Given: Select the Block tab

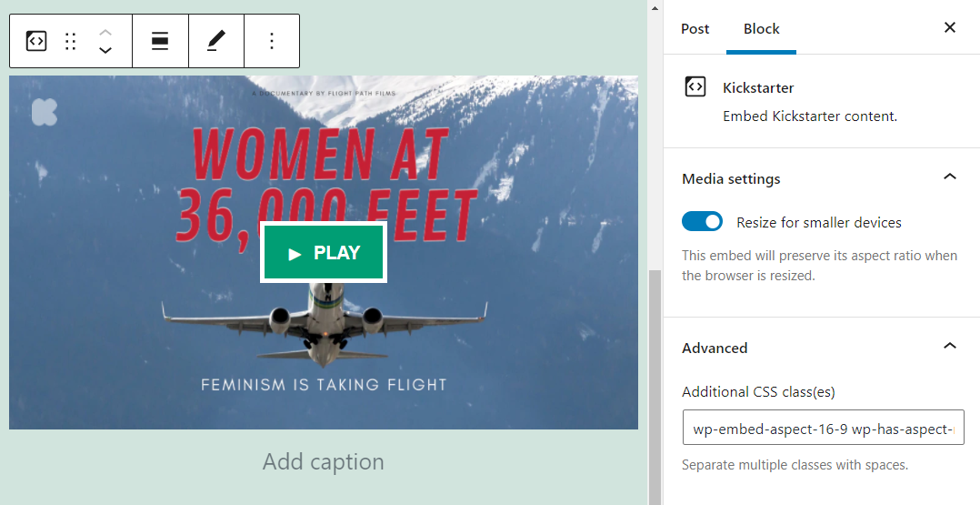Looking at the screenshot, I should click(761, 28).
